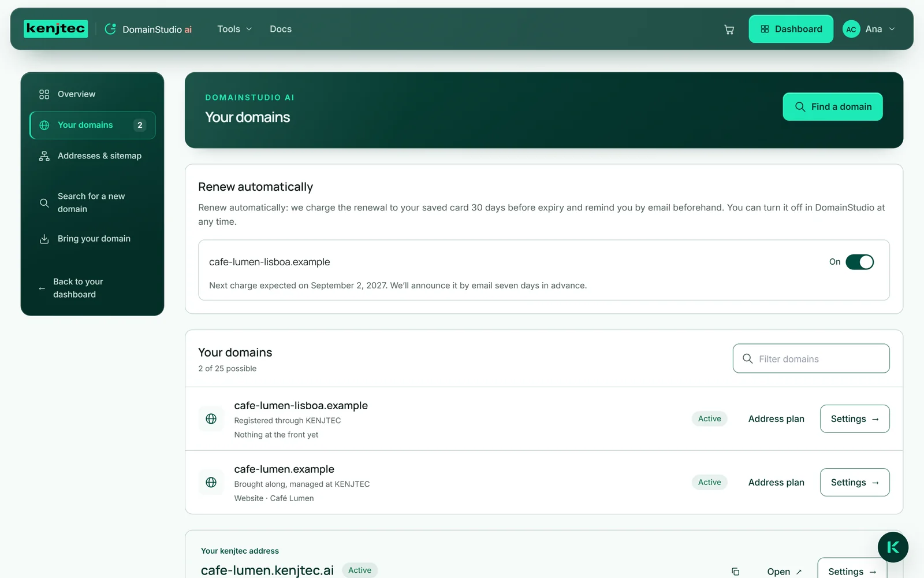Copy the cafe-lumen.kenjtec.ai address

(x=735, y=572)
